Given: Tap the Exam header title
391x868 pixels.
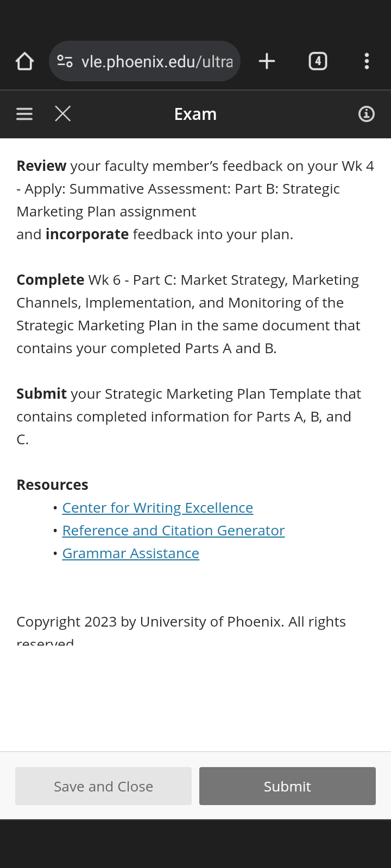Looking at the screenshot, I should [x=195, y=114].
